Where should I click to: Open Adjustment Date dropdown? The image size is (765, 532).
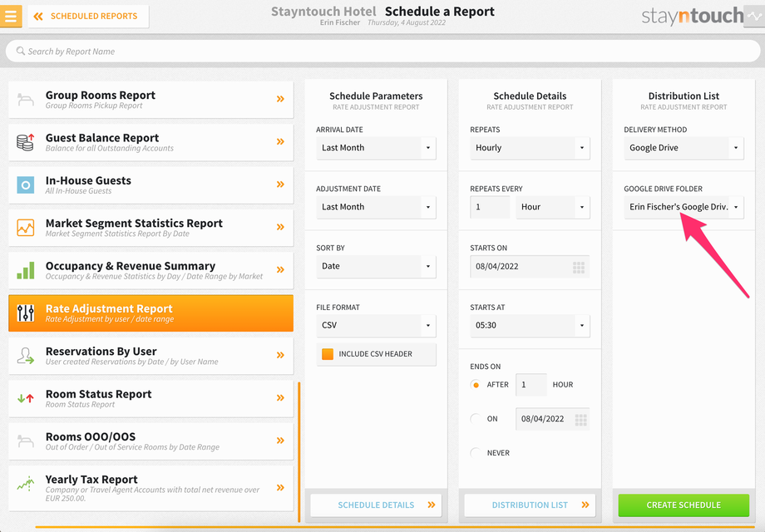[376, 207]
